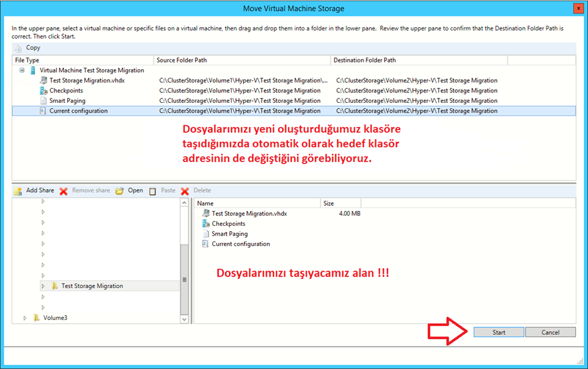This screenshot has width=588, height=369.
Task: Select Test Storage Migration.vhdx row in upper pane
Action: 294,80
